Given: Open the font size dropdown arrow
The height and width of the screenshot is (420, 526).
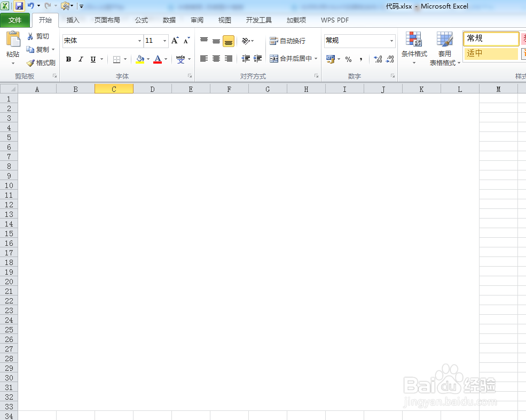Looking at the screenshot, I should point(164,41).
